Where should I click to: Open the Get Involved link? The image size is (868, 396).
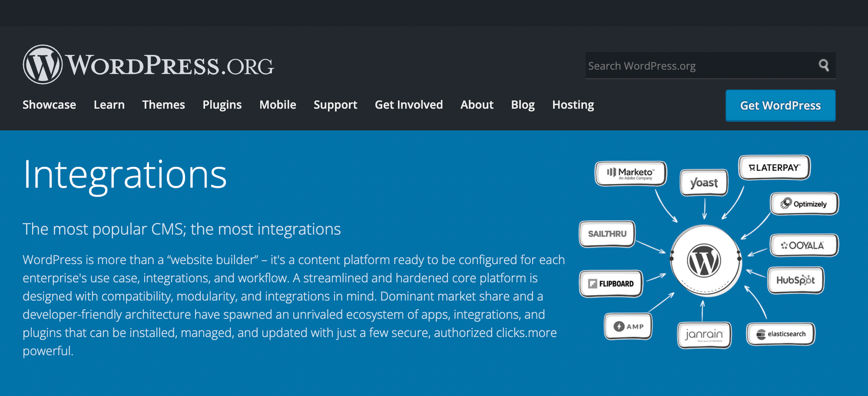point(408,105)
